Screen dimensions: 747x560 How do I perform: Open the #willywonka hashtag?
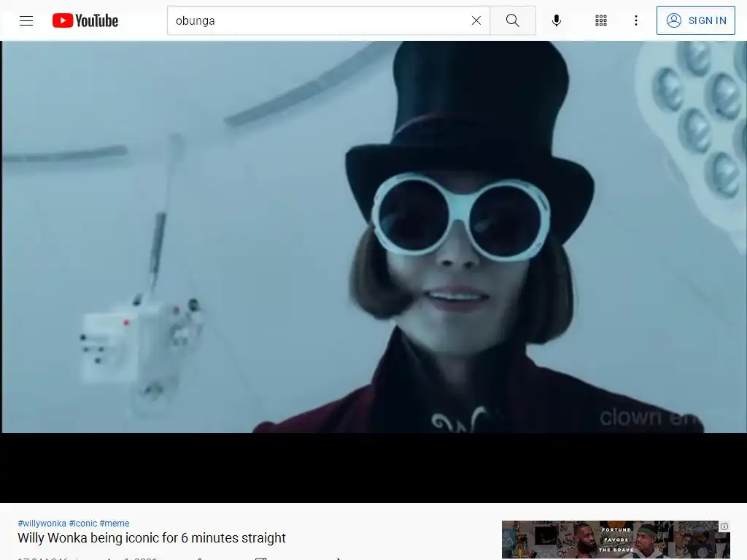pyautogui.click(x=42, y=523)
